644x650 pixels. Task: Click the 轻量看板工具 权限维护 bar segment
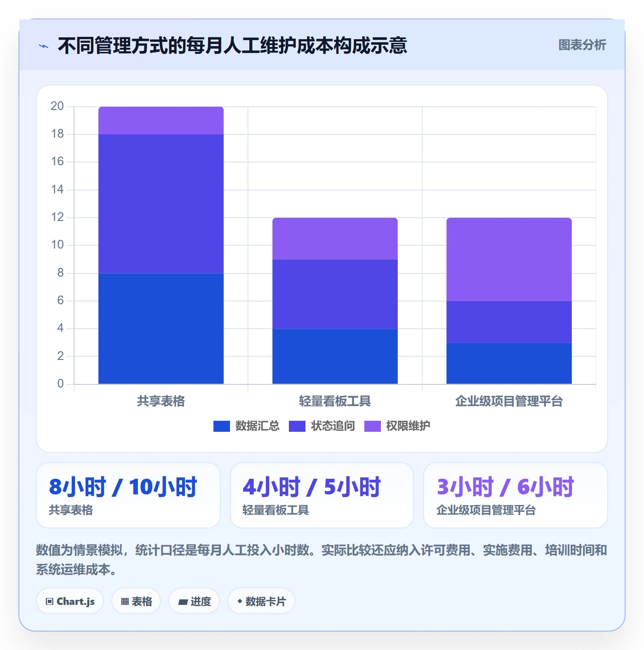(335, 239)
